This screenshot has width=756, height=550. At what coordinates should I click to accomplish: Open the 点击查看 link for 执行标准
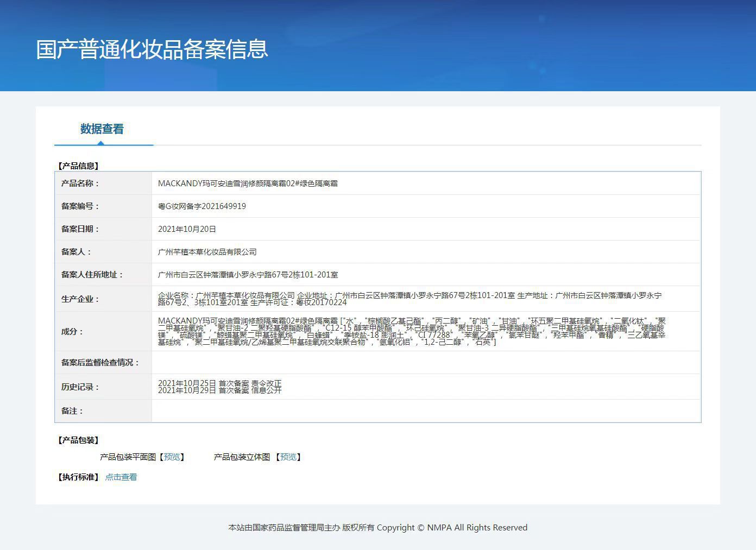click(121, 477)
